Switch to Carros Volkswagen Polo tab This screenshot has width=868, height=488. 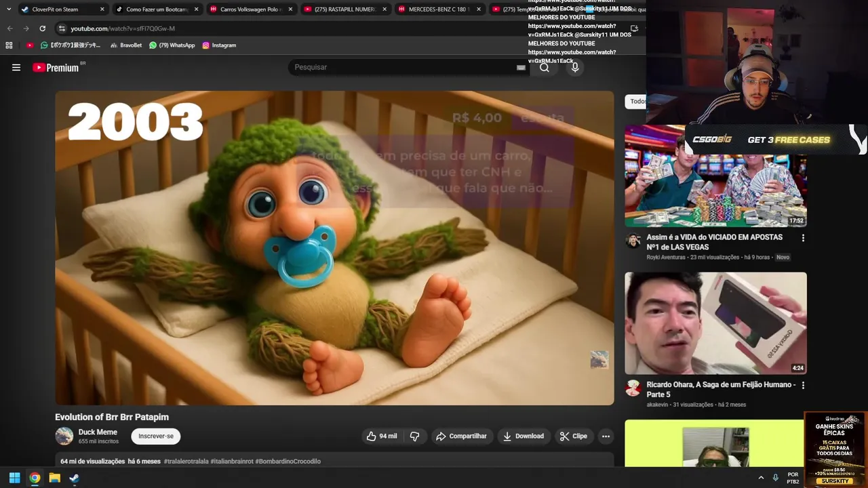pos(250,9)
